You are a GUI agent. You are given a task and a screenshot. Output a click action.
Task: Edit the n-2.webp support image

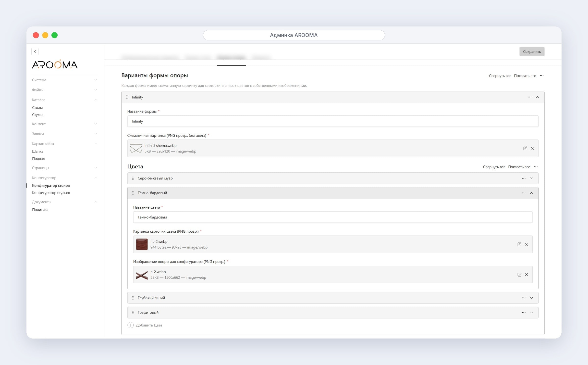click(519, 275)
